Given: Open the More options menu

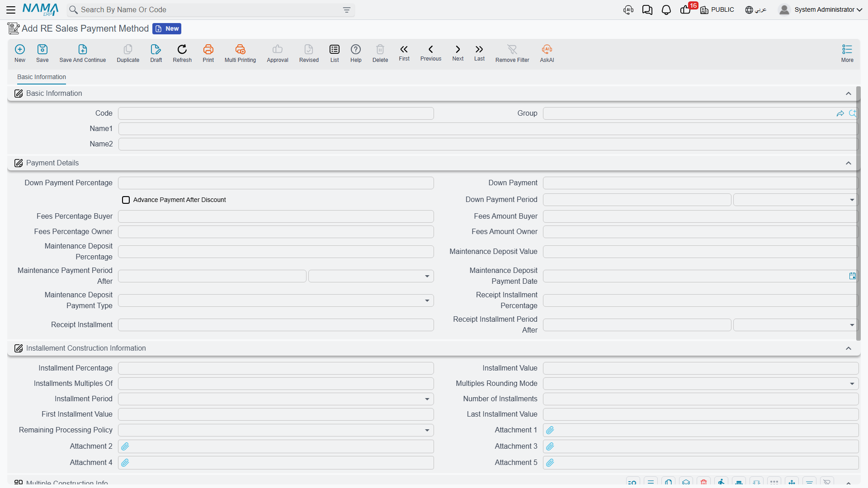Looking at the screenshot, I should 847,53.
